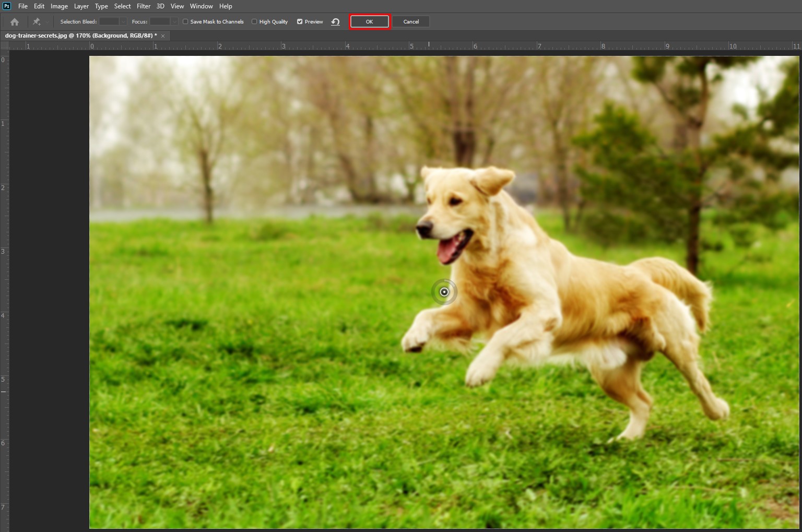Click the reset undo arrow icon
802x532 pixels.
point(336,22)
